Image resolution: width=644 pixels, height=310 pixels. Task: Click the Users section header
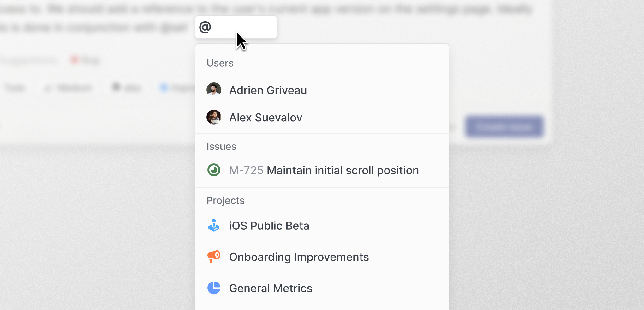[220, 63]
